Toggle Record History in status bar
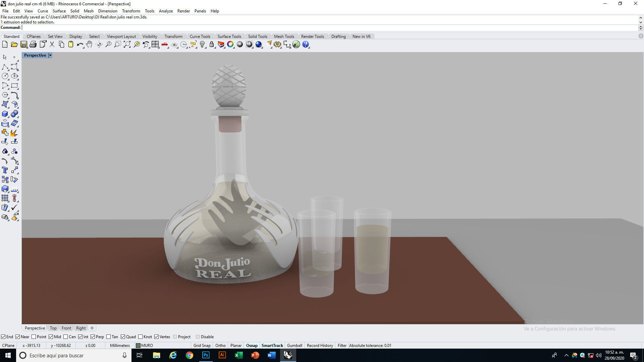 (320, 346)
